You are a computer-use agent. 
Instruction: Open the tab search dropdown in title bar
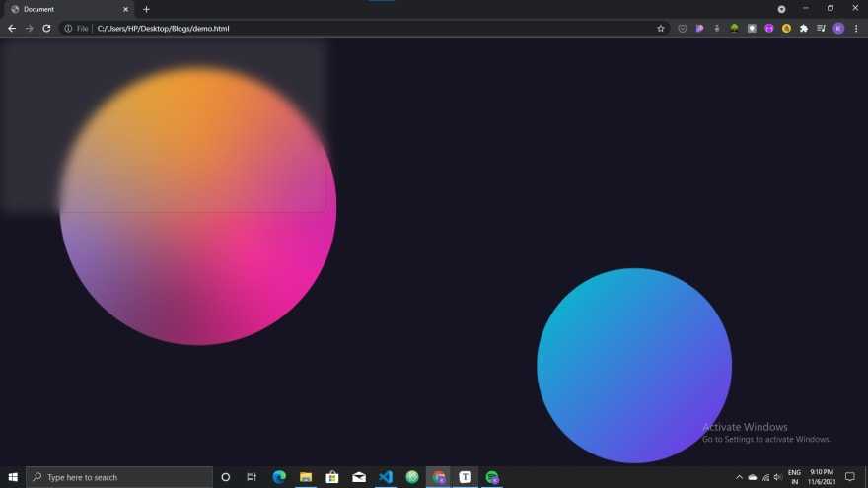(x=781, y=9)
